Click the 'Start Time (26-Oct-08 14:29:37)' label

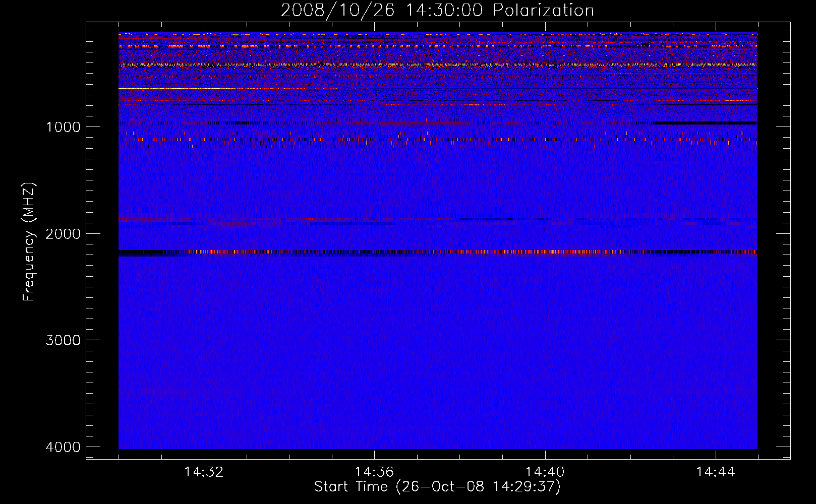(x=437, y=487)
